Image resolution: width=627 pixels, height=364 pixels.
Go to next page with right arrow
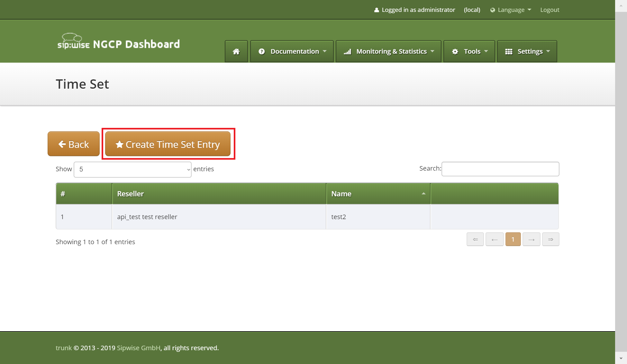531,239
